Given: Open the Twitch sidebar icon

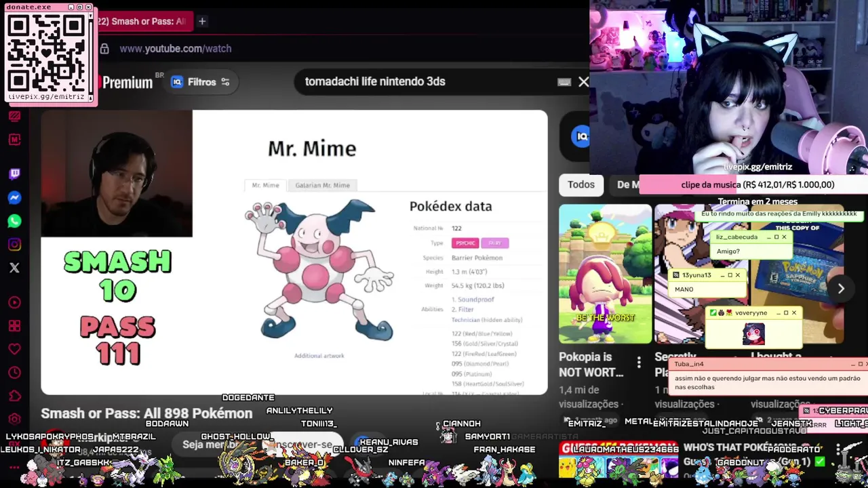Looking at the screenshot, I should [14, 174].
